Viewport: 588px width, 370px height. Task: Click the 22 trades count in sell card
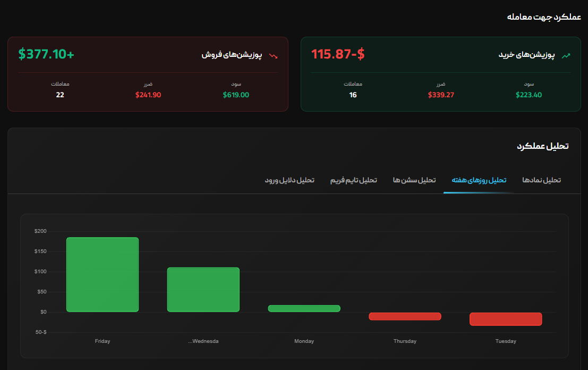(x=60, y=95)
